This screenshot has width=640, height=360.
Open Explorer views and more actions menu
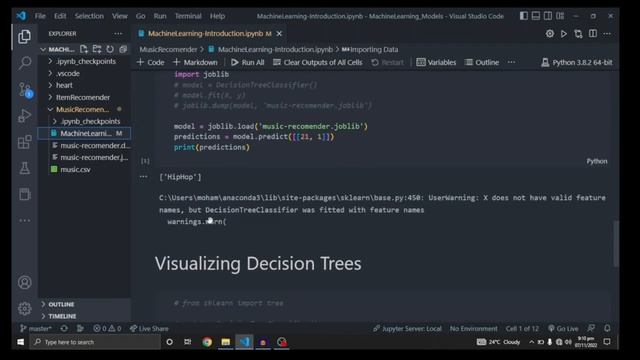pyautogui.click(x=118, y=33)
